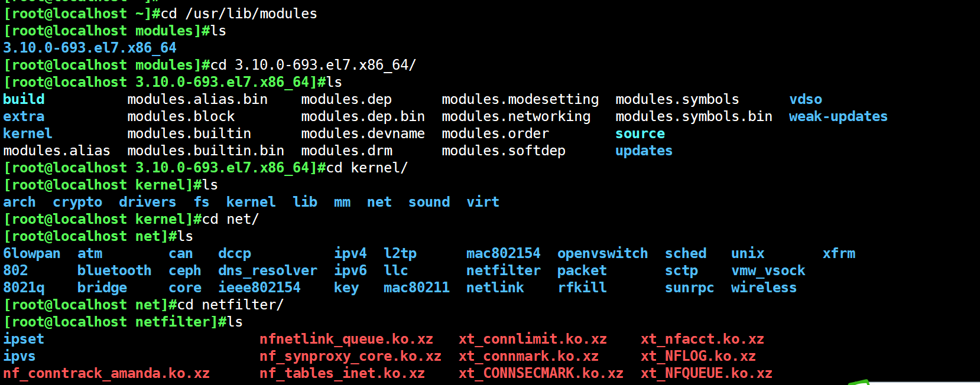Select the sound directory entry
The width and height of the screenshot is (980, 385).
[429, 202]
